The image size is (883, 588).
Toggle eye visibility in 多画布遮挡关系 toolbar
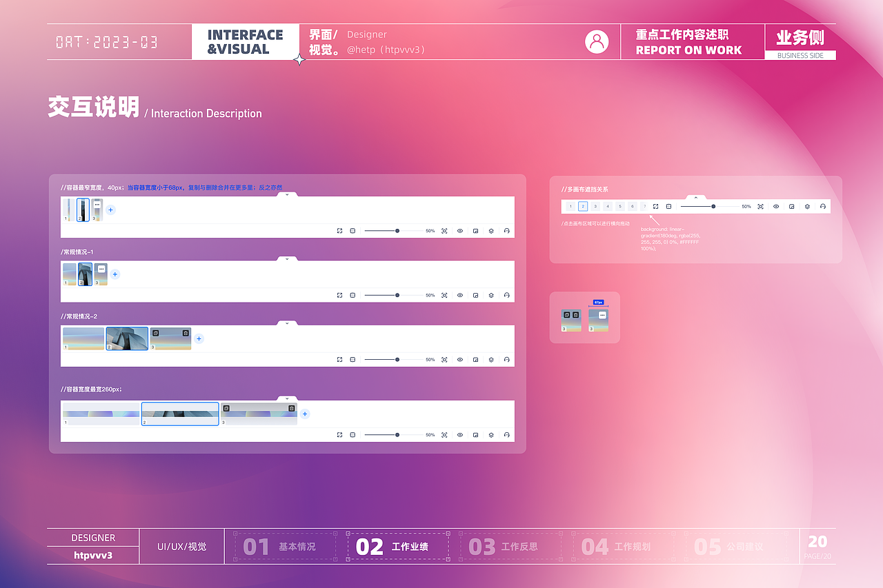coord(776,206)
